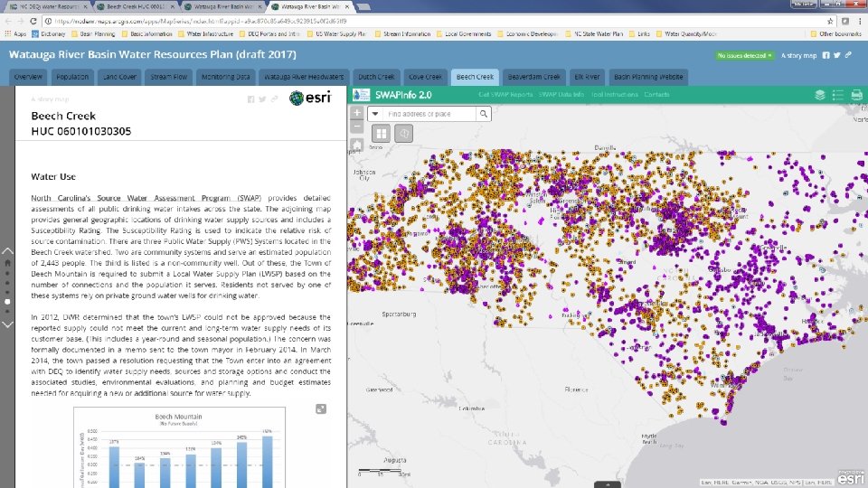Click the map home extent button
Viewport: 868px width, 488px height.
pos(357,144)
